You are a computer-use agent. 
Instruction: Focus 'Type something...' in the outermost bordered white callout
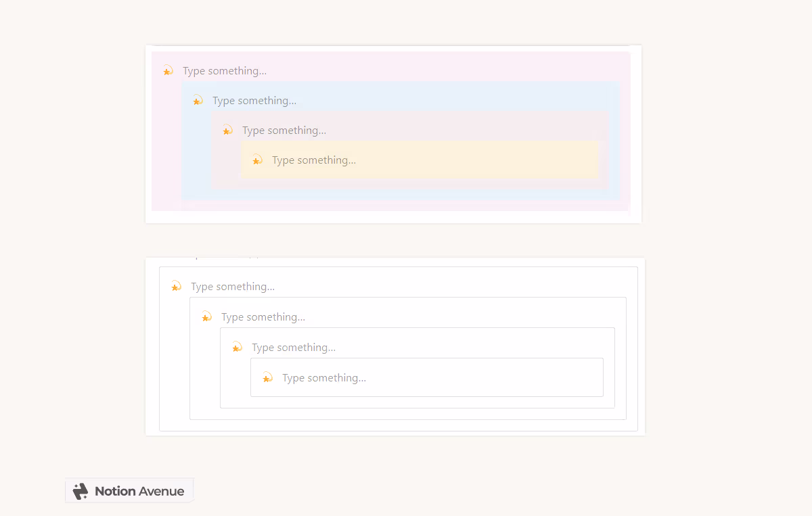233,287
